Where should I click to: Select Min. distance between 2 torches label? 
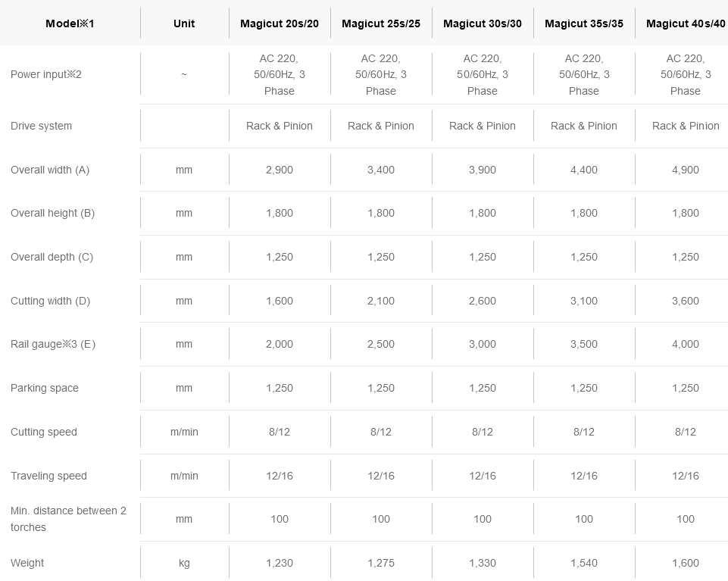point(68,519)
